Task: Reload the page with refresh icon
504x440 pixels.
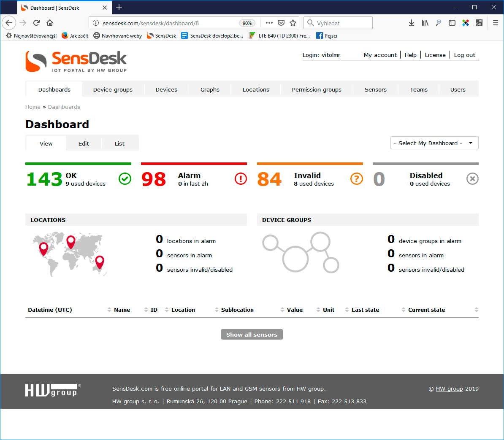Action: click(36, 23)
